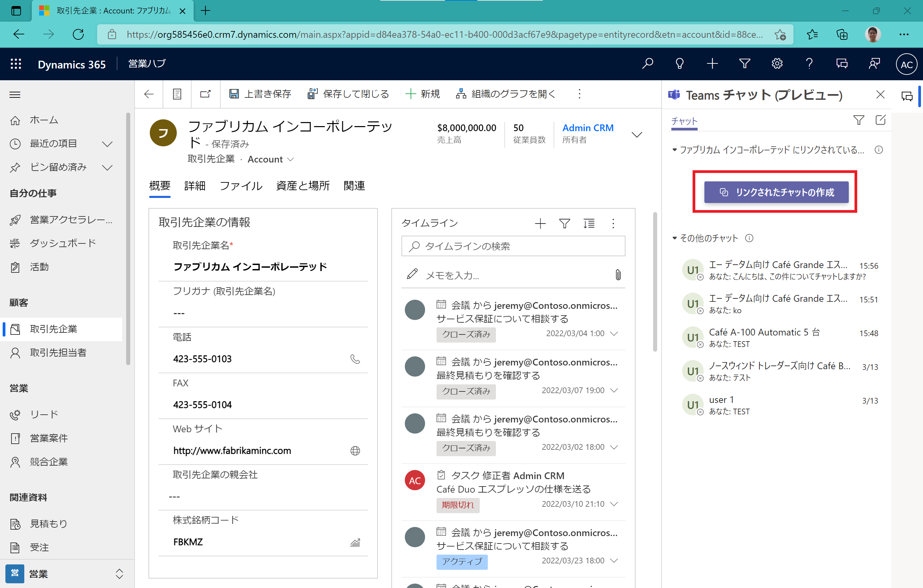Collapse the left navigation hamburger menu
This screenshot has width=923, height=588.
[15, 95]
